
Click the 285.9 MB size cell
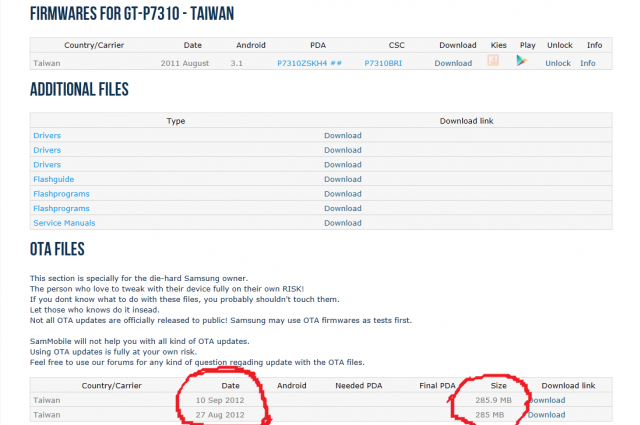(x=493, y=400)
